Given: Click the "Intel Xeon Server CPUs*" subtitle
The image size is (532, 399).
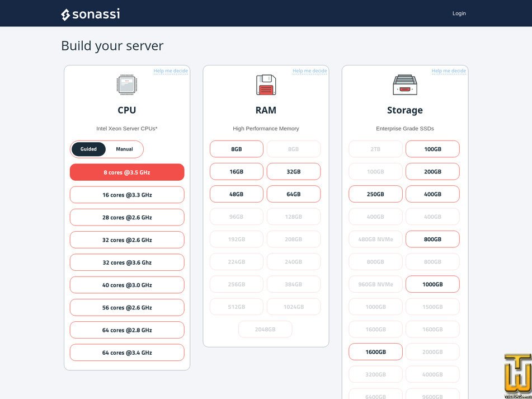Looking at the screenshot, I should pos(127,129).
